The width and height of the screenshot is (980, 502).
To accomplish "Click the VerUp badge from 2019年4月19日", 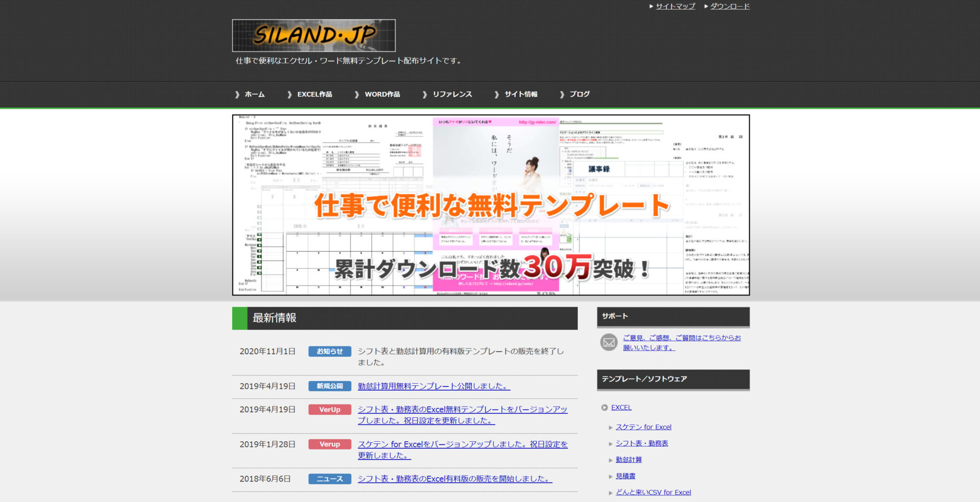I will tap(329, 409).
